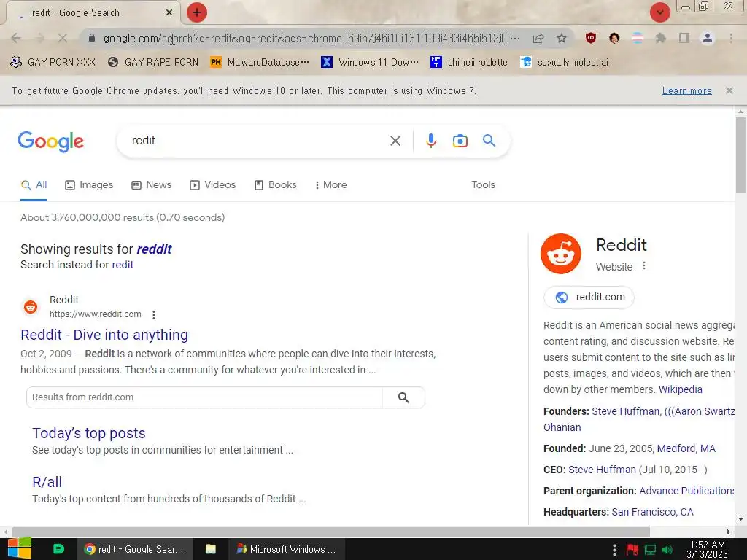Search by image using the camera icon
This screenshot has width=747, height=560.
[x=460, y=141]
